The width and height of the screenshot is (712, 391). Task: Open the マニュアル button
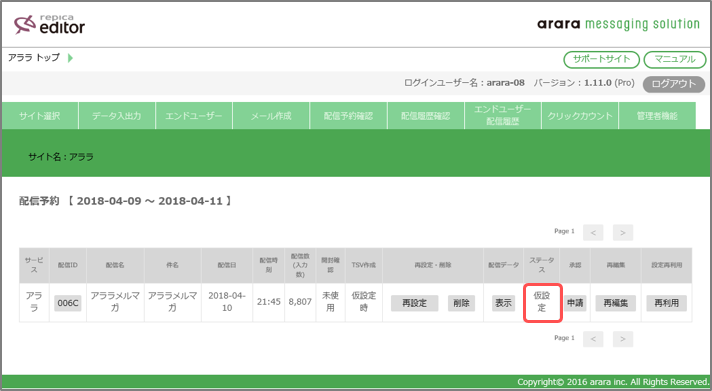(x=675, y=59)
